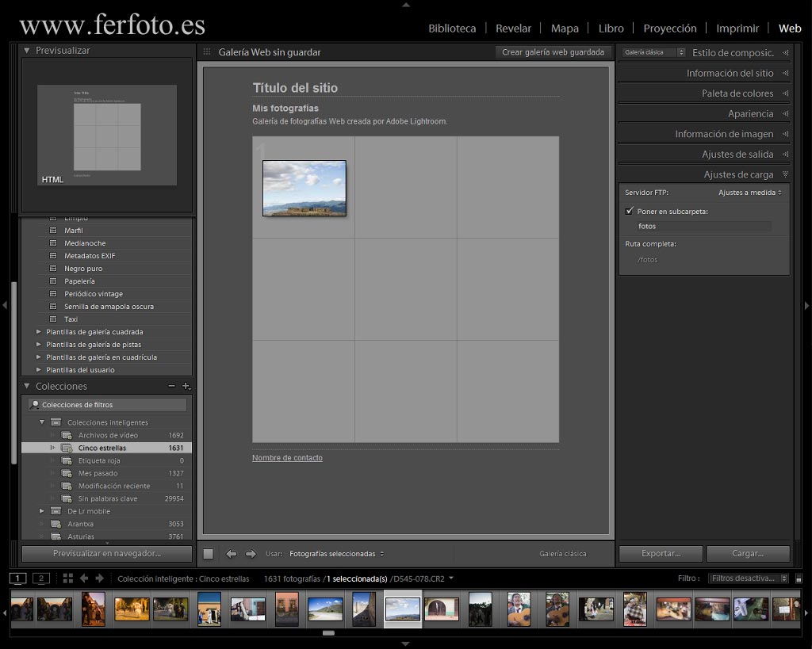Collapse Ajustes de carga panel

tap(786, 174)
